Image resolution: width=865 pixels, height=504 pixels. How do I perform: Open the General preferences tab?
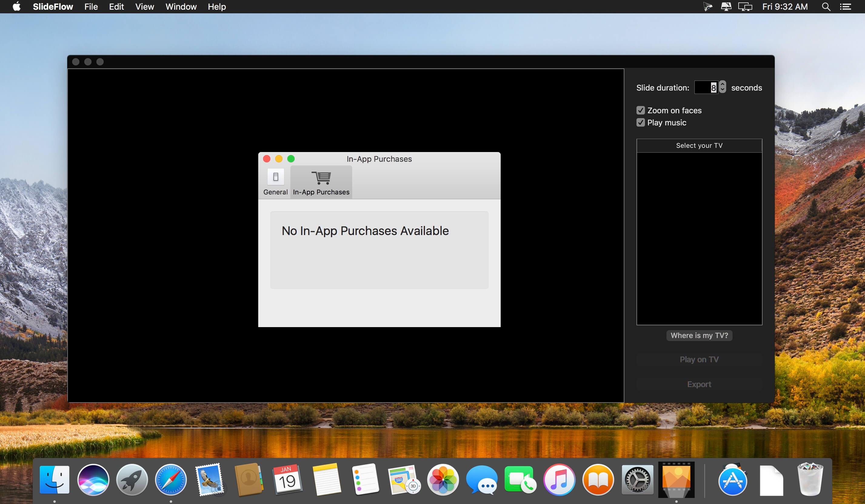pyautogui.click(x=275, y=182)
